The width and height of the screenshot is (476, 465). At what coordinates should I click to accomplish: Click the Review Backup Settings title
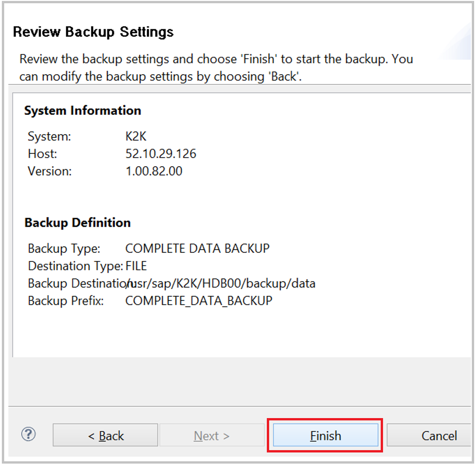point(93,32)
